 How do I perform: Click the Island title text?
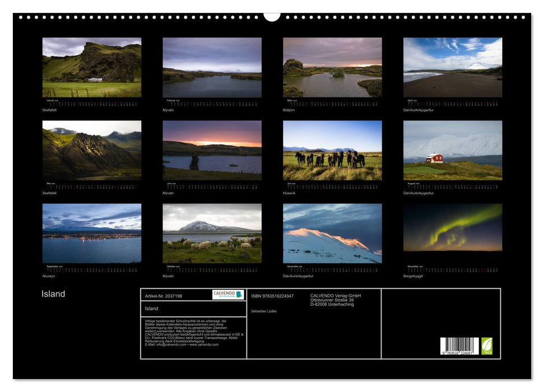click(x=52, y=293)
